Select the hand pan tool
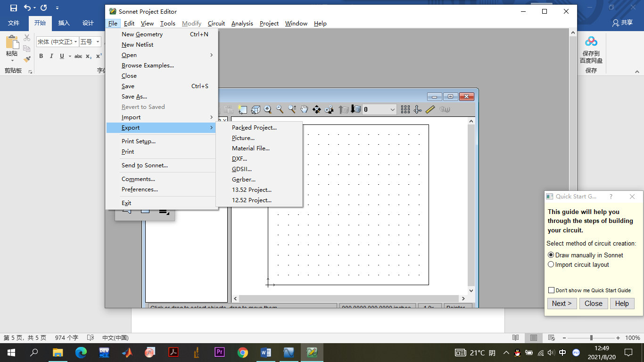Image resolution: width=644 pixels, height=362 pixels. [305, 109]
